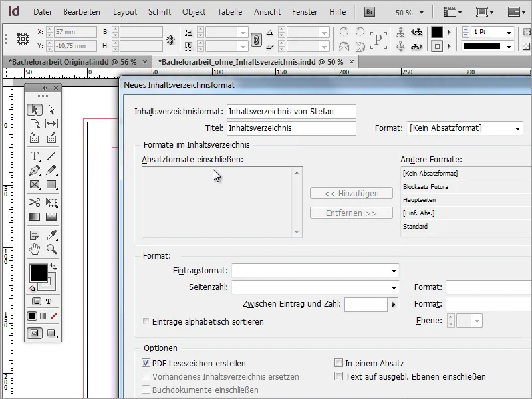Open the Fenster menu

305,12
